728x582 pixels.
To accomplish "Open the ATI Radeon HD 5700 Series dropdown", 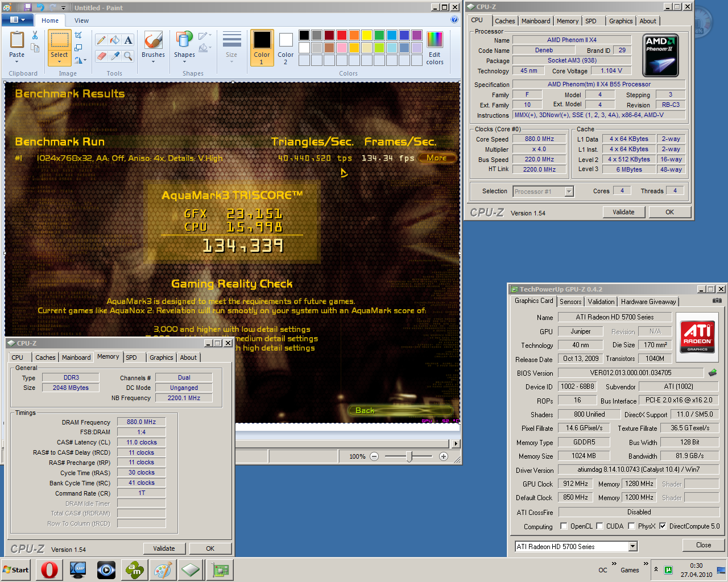I will [632, 546].
